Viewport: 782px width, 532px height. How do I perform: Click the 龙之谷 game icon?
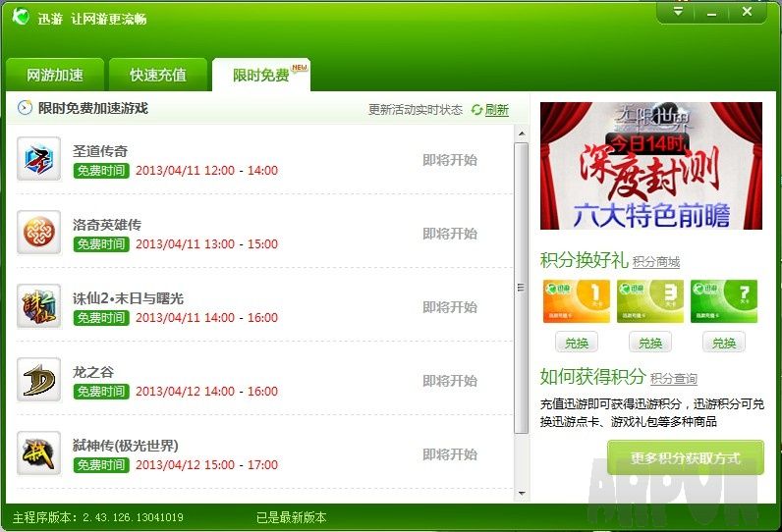pyautogui.click(x=39, y=380)
